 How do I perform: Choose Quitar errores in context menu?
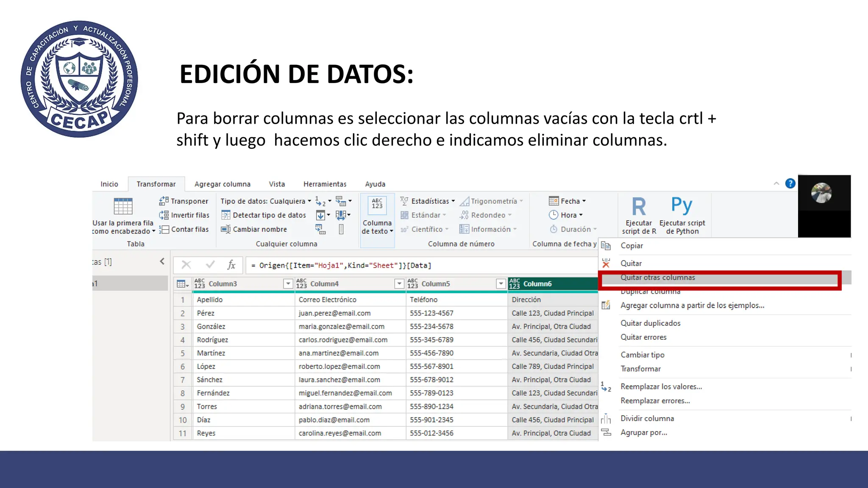[x=725, y=337]
